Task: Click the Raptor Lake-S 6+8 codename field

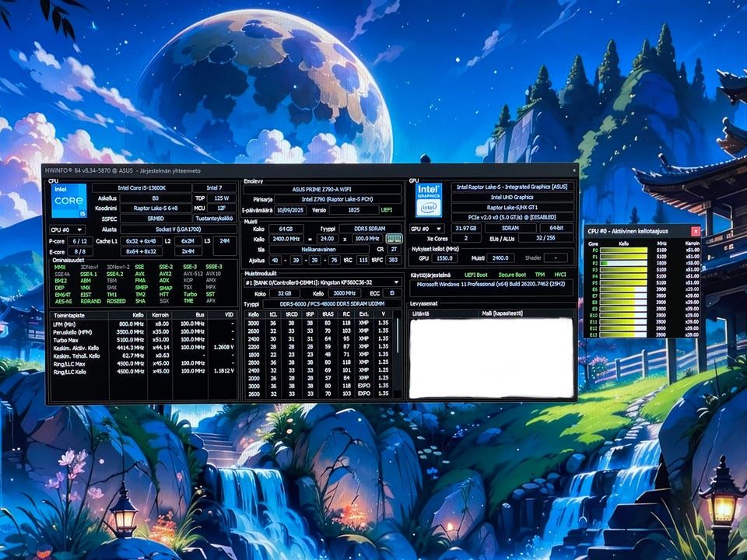Action: pyautogui.click(x=156, y=208)
